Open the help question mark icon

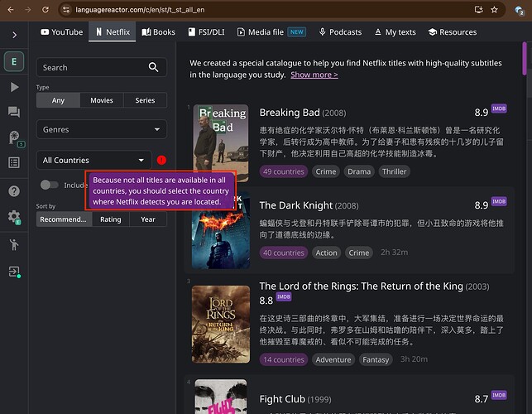[14, 191]
